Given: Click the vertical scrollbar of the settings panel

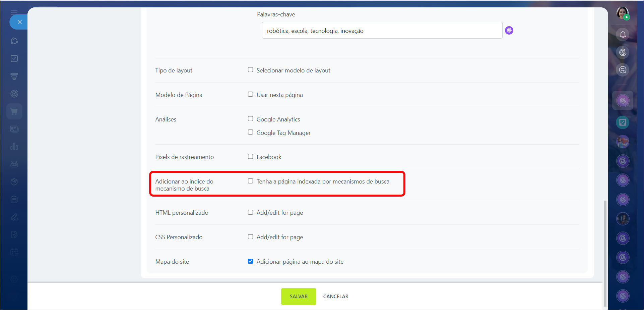Looking at the screenshot, I should pos(605,252).
